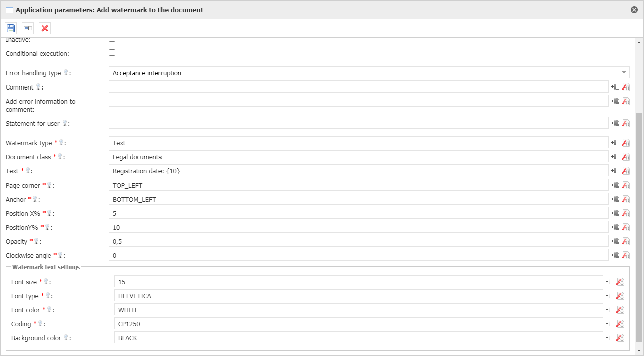Open the insert-variable icon for Comment row
Viewport: 644px width, 356px height.
tap(615, 87)
